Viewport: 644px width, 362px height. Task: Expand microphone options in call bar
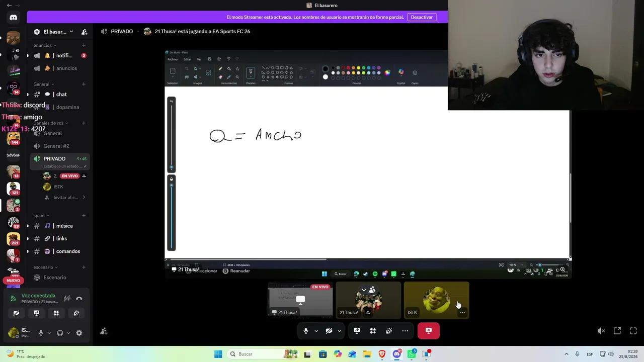pyautogui.click(x=316, y=331)
